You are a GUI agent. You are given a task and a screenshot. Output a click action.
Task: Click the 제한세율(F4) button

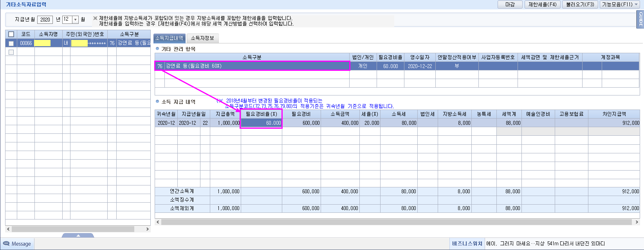[x=542, y=5]
